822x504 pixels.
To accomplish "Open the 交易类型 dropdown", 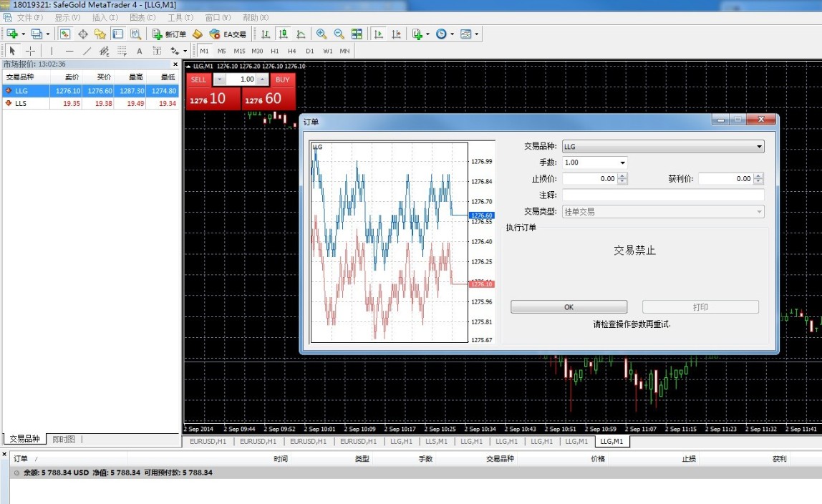I will [663, 212].
